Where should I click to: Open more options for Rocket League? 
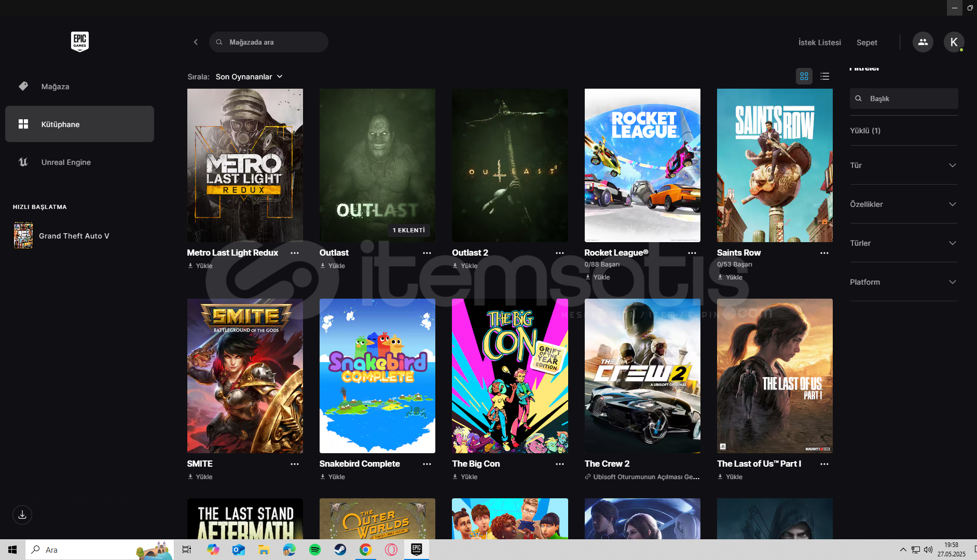(x=692, y=253)
